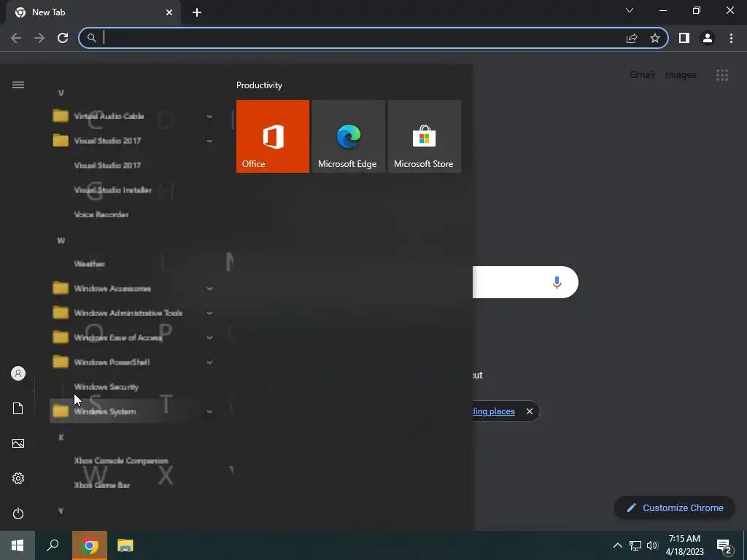This screenshot has height=560, width=747.
Task: Expand Windows Accessories chevron
Action: pyautogui.click(x=209, y=289)
